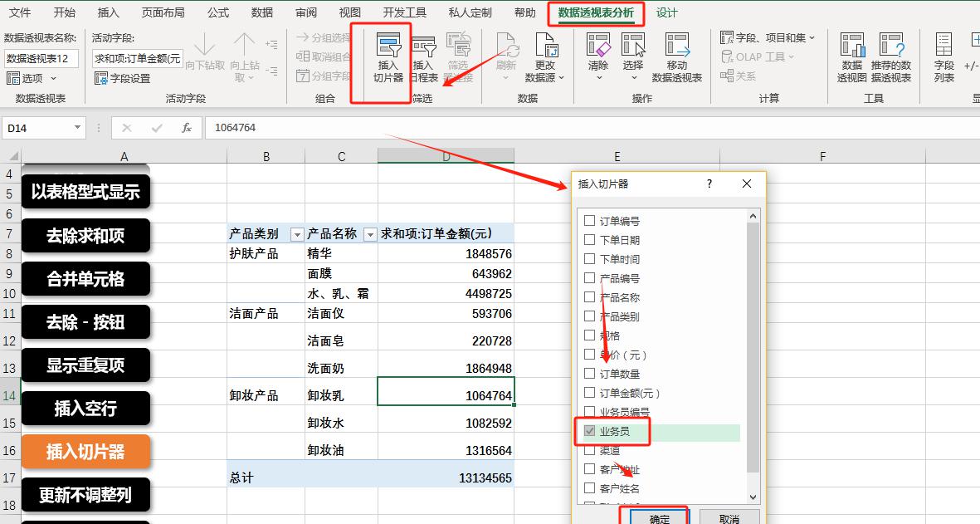Open the Name Box dropdown arrow
Screen dimensions: 980x524
click(x=77, y=128)
